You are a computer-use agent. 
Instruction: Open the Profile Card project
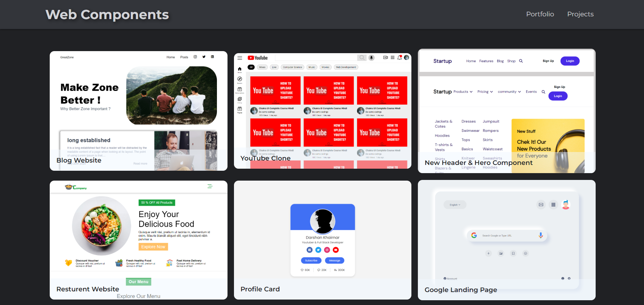point(323,240)
